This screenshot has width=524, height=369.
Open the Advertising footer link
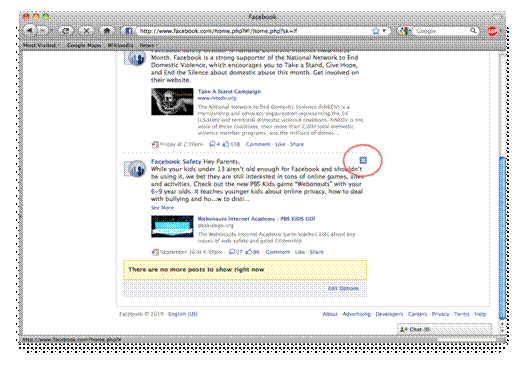pos(357,314)
